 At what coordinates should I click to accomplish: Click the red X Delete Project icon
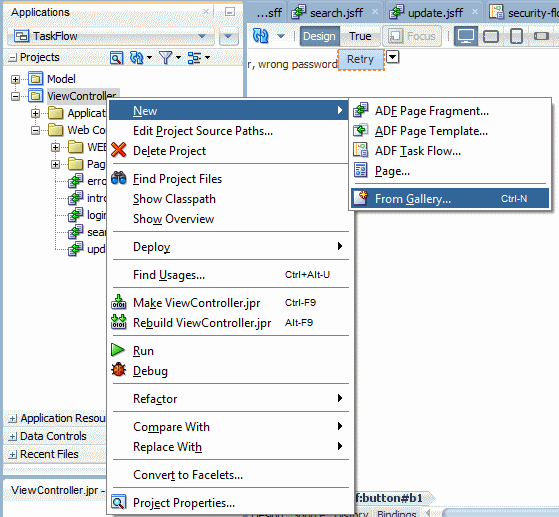119,150
